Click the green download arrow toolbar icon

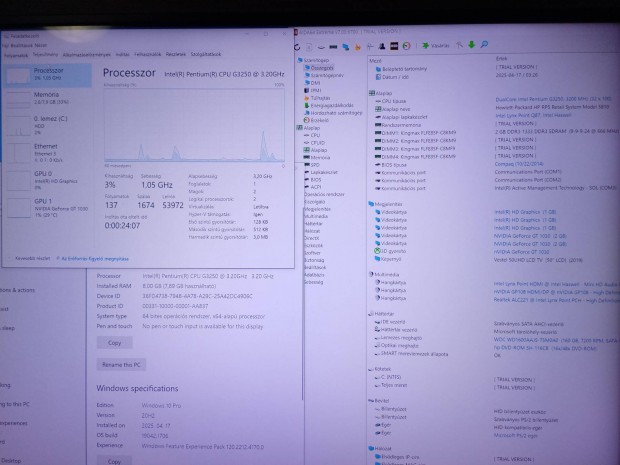pyautogui.click(x=472, y=45)
